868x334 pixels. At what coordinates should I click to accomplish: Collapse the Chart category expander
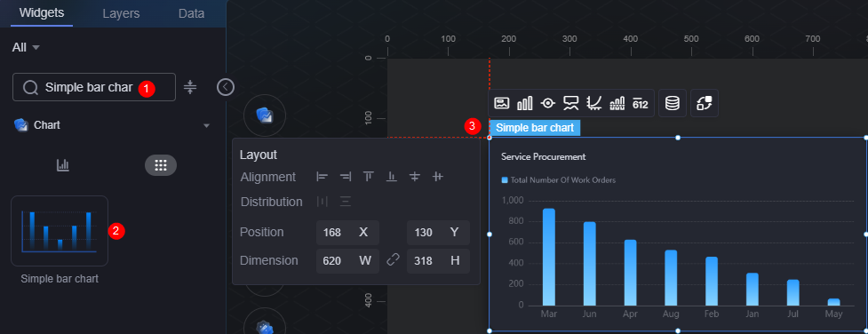click(x=206, y=126)
